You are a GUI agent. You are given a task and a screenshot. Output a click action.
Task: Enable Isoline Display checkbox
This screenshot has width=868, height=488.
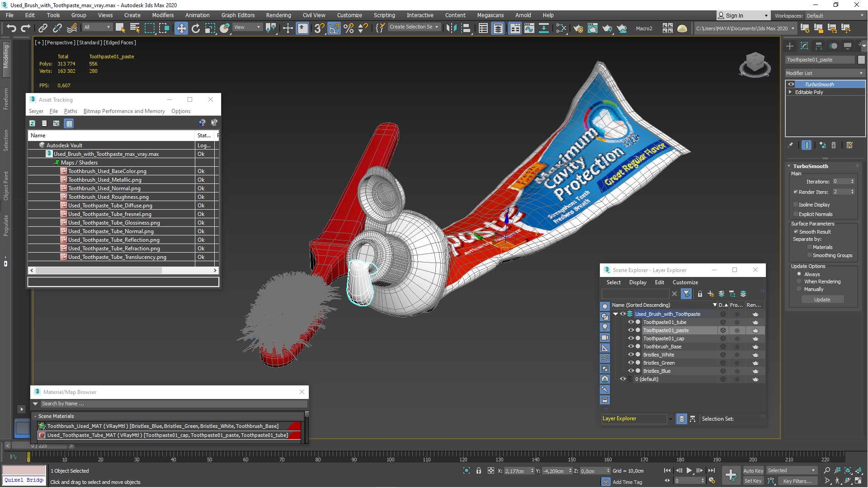[796, 205]
